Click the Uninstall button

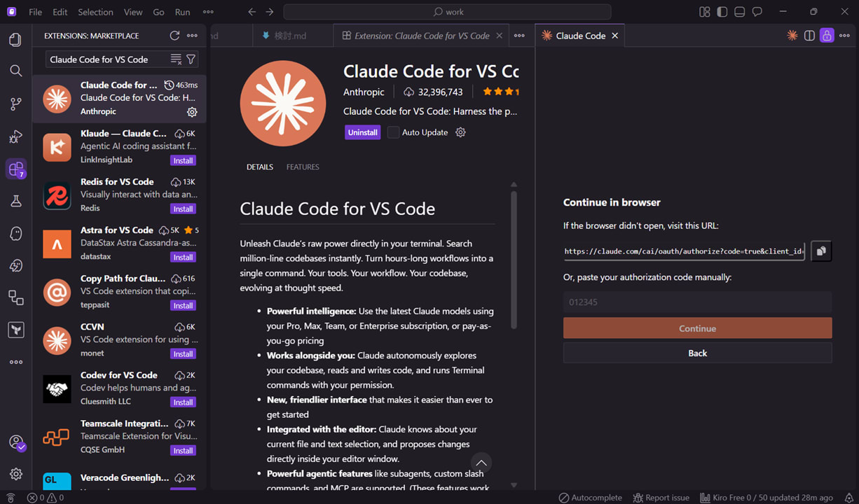pyautogui.click(x=363, y=132)
